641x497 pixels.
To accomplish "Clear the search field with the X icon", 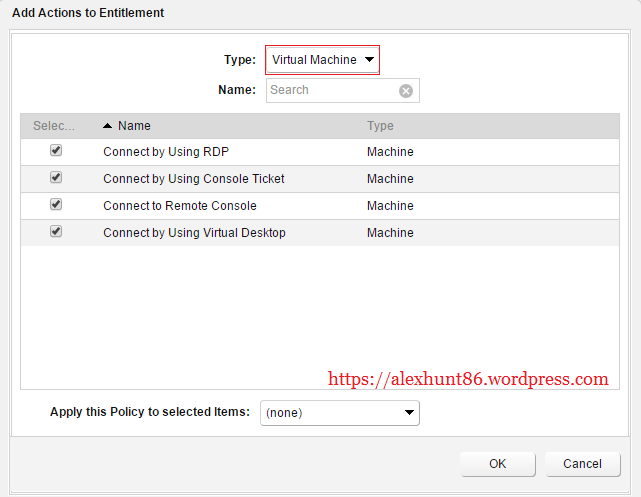I will pyautogui.click(x=406, y=91).
